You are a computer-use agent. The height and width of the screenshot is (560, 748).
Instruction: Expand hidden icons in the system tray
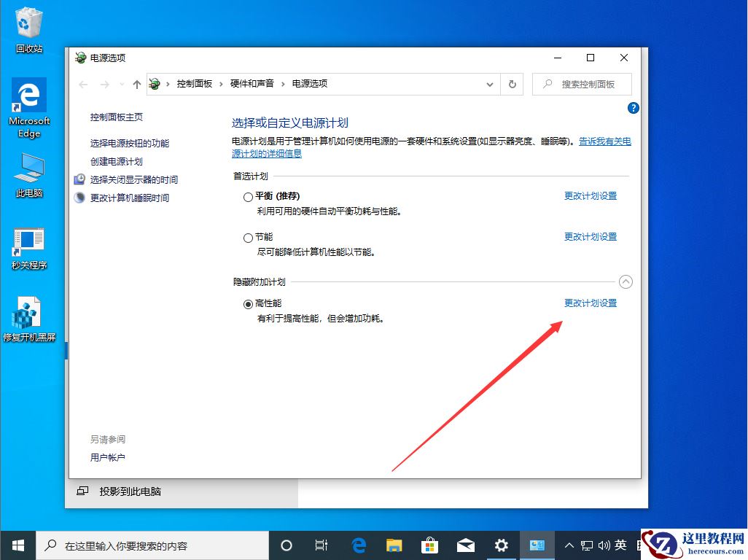569,545
